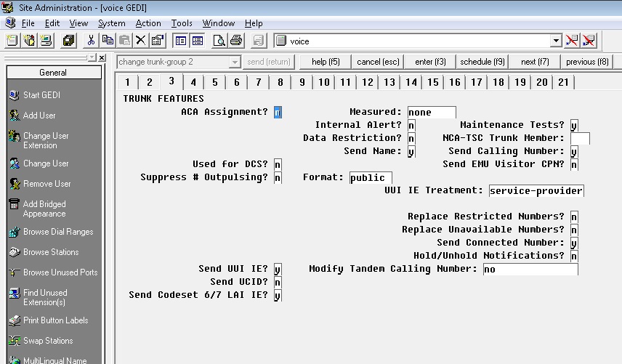The width and height of the screenshot is (622, 364).
Task: Click the new voice system icon
Action: (47, 41)
